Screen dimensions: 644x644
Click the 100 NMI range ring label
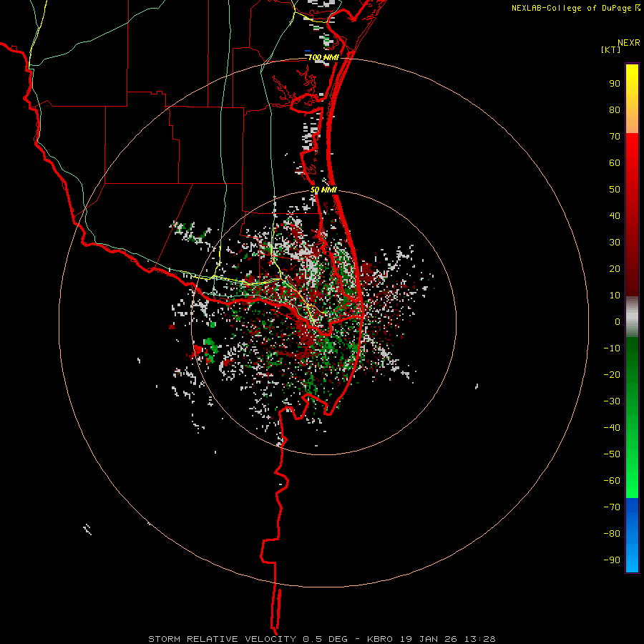click(323, 57)
